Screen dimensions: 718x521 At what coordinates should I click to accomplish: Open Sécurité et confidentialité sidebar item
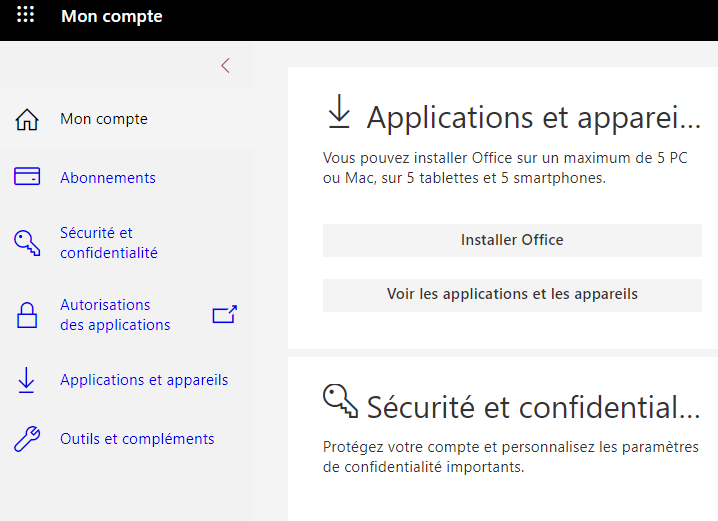point(109,243)
